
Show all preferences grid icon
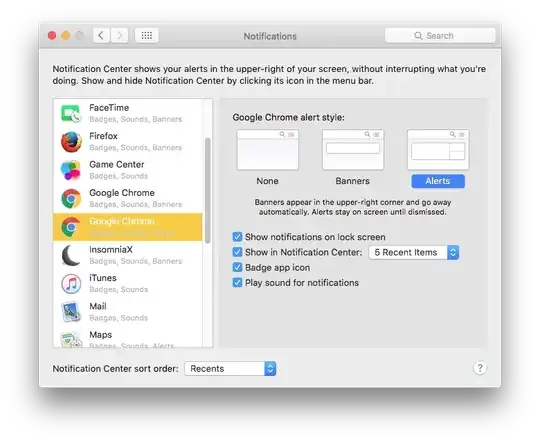[x=147, y=35]
